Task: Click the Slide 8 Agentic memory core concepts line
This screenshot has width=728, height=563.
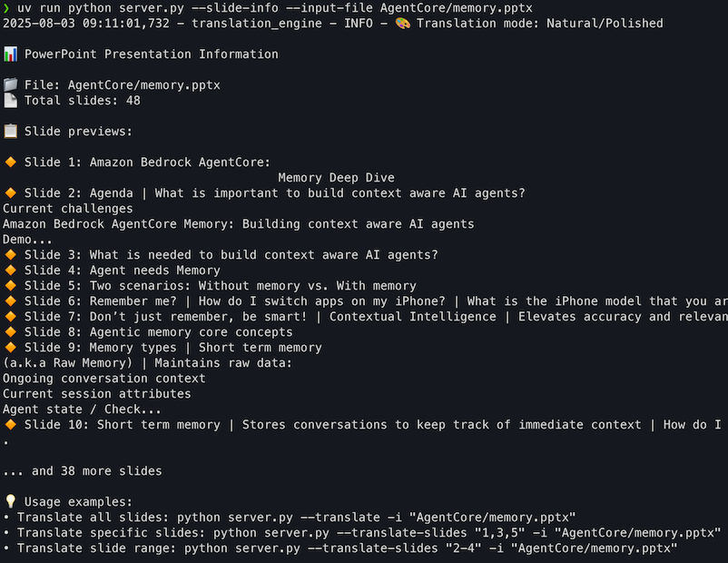Action: pyautogui.click(x=158, y=332)
